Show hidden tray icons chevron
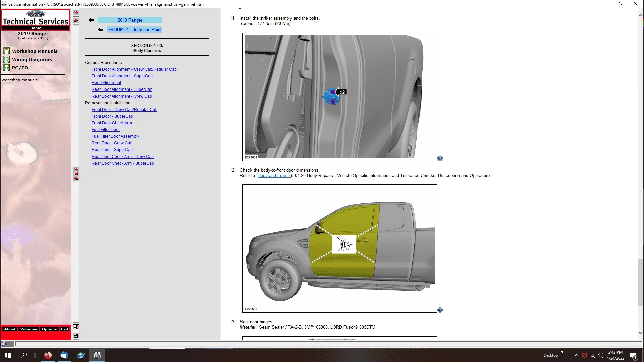Viewport: 644px width, 362px height. (576, 355)
